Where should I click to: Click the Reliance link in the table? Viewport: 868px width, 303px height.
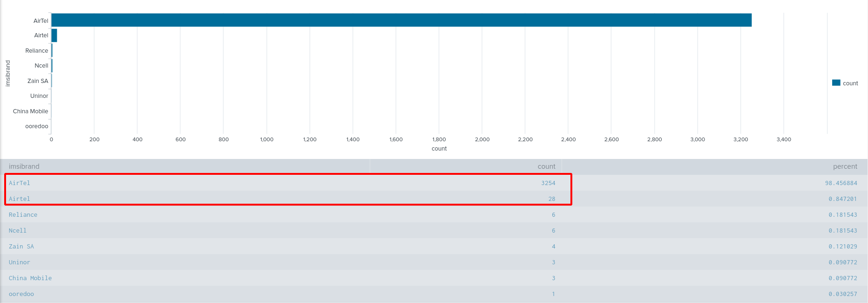[x=23, y=215]
